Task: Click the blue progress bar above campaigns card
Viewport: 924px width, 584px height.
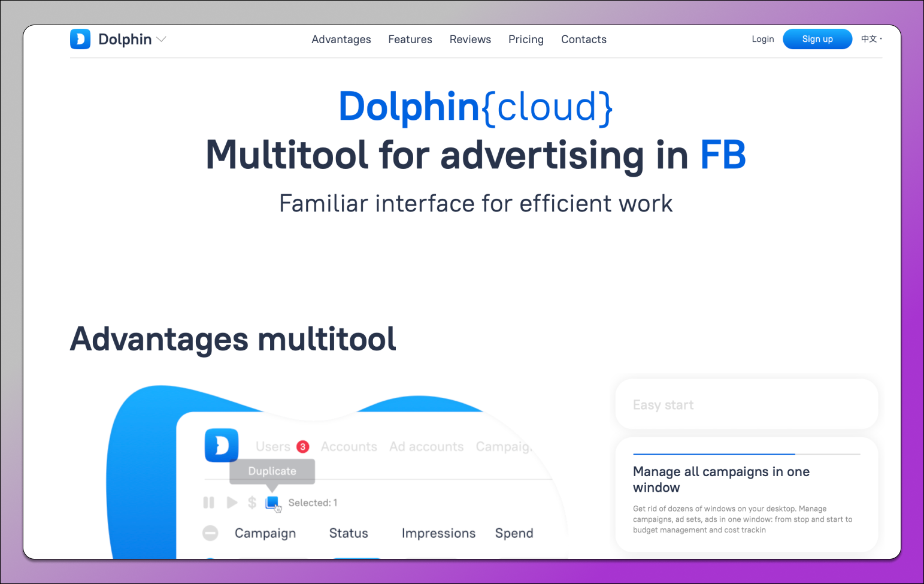Action: (x=714, y=454)
